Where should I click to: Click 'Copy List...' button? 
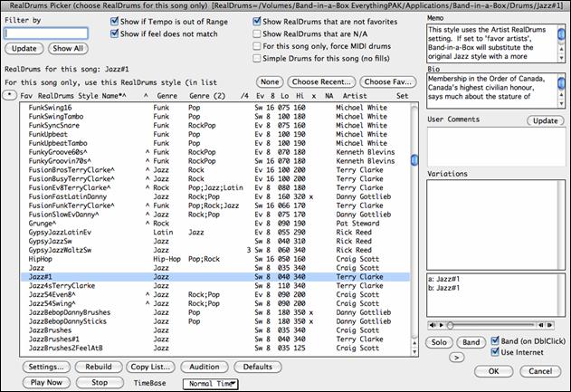tap(150, 367)
